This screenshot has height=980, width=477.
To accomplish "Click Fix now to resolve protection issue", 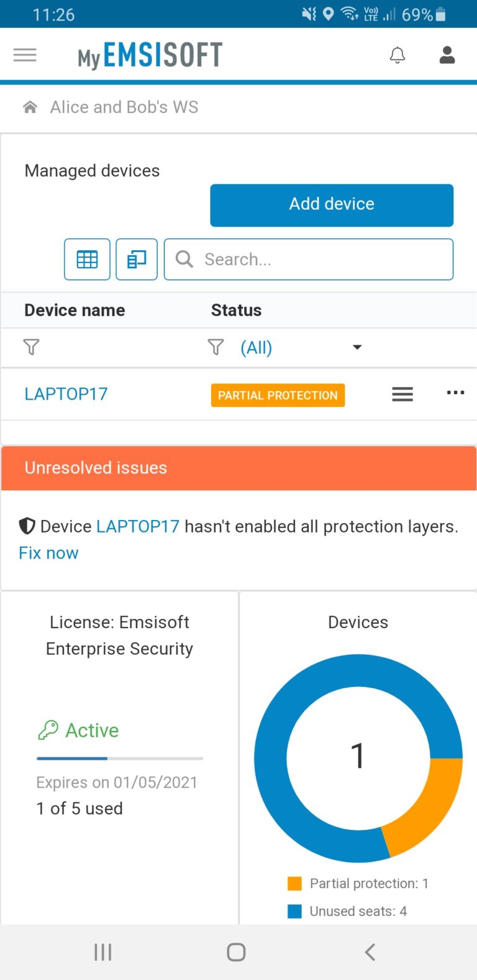I will coord(48,552).
